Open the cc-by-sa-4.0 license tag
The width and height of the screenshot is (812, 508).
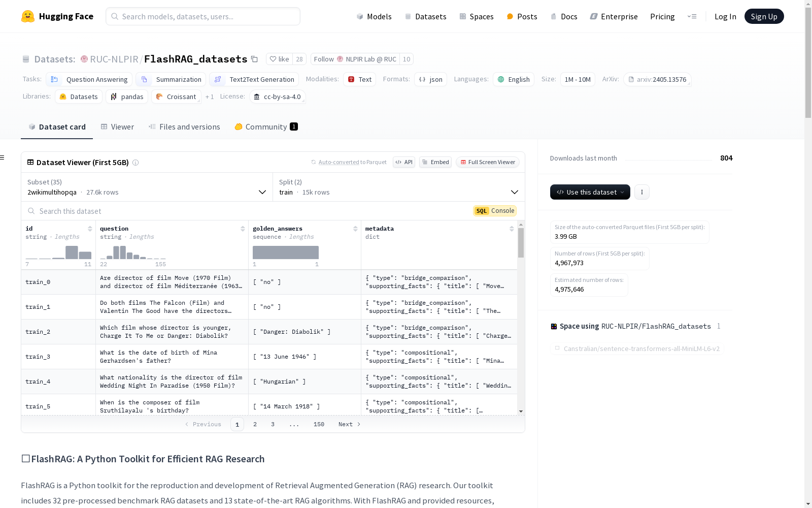[x=278, y=97]
